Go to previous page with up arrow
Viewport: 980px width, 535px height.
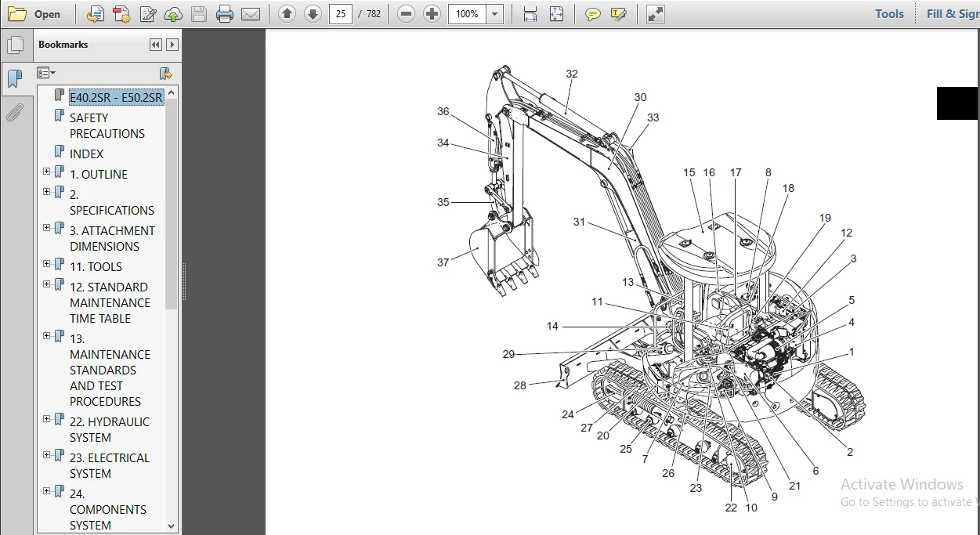(287, 14)
